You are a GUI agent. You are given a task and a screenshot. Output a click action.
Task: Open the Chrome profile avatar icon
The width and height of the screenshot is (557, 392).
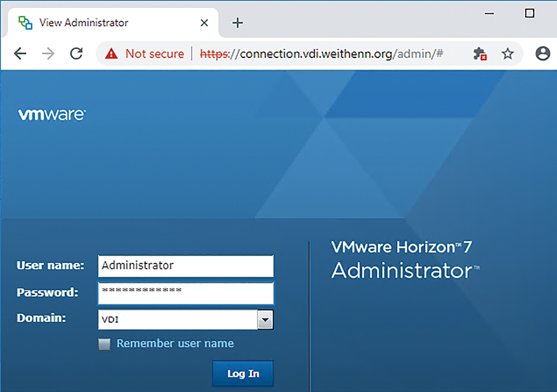pos(543,53)
